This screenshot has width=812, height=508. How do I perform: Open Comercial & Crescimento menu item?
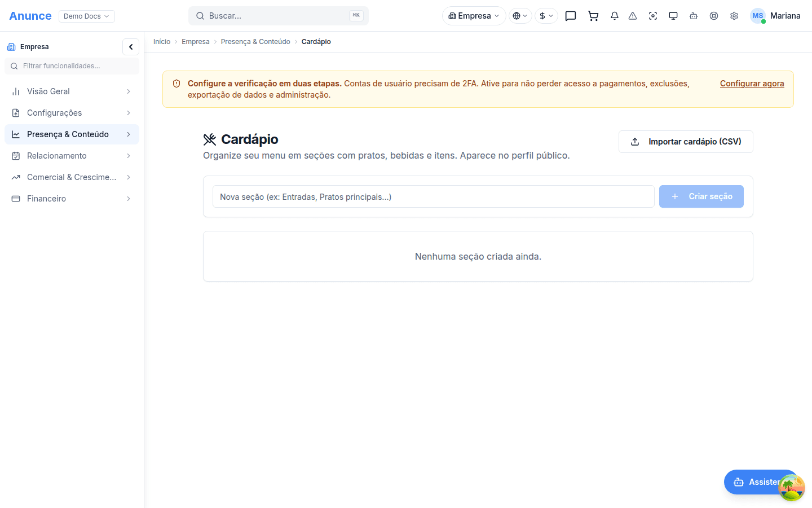[72, 177]
